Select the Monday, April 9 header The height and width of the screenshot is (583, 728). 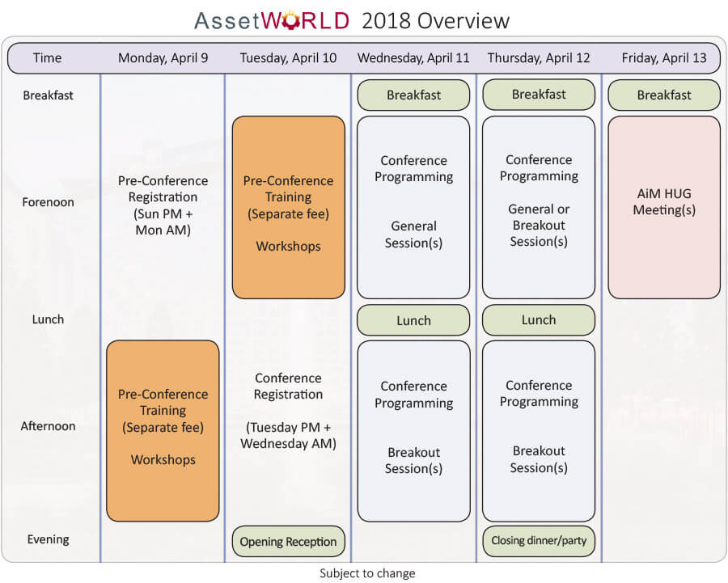click(x=163, y=58)
